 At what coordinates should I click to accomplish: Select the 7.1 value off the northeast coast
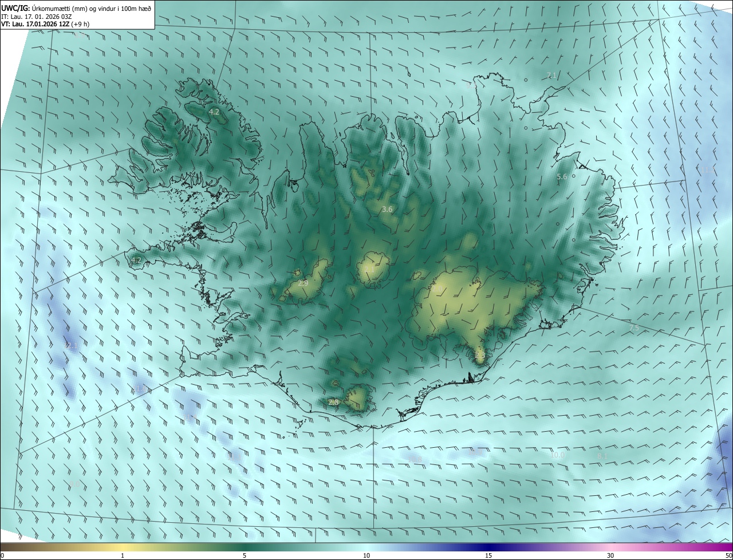(x=551, y=76)
